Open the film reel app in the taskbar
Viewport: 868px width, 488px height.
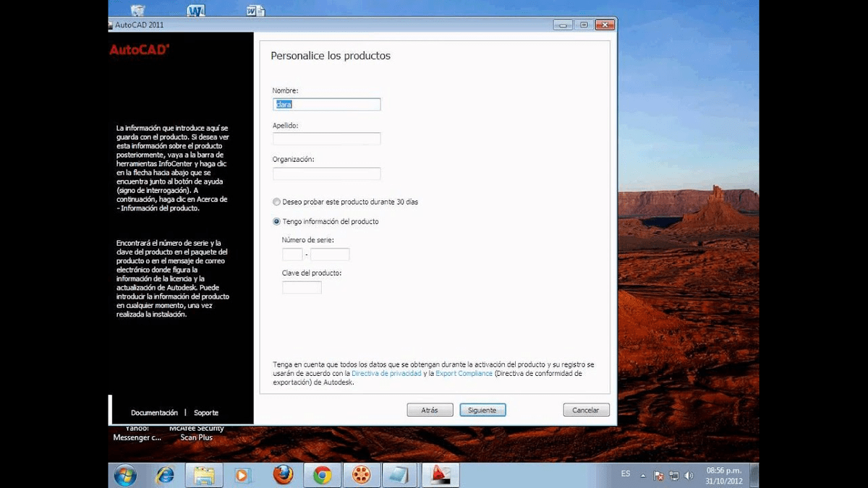click(x=361, y=475)
